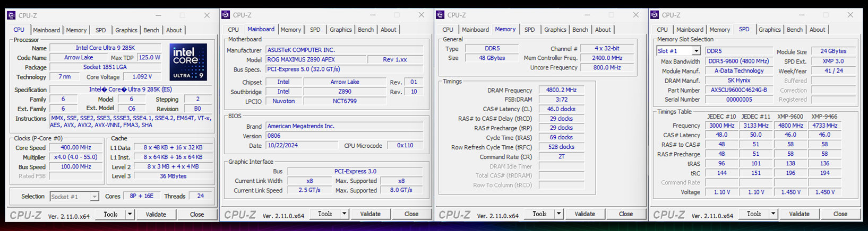Switch to CPU tab in SPD window
868x231 pixels.
coord(662,30)
